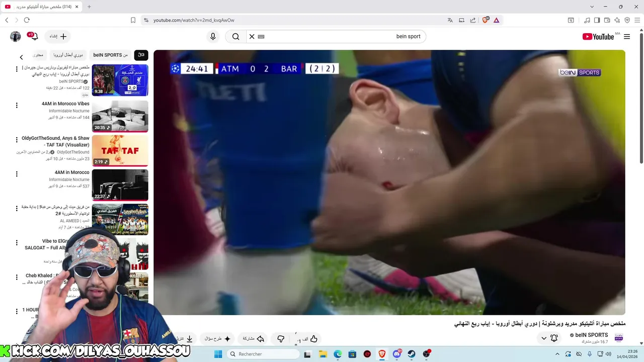
Task: Open the beIN SPORTS channel name link
Action: pos(592,335)
